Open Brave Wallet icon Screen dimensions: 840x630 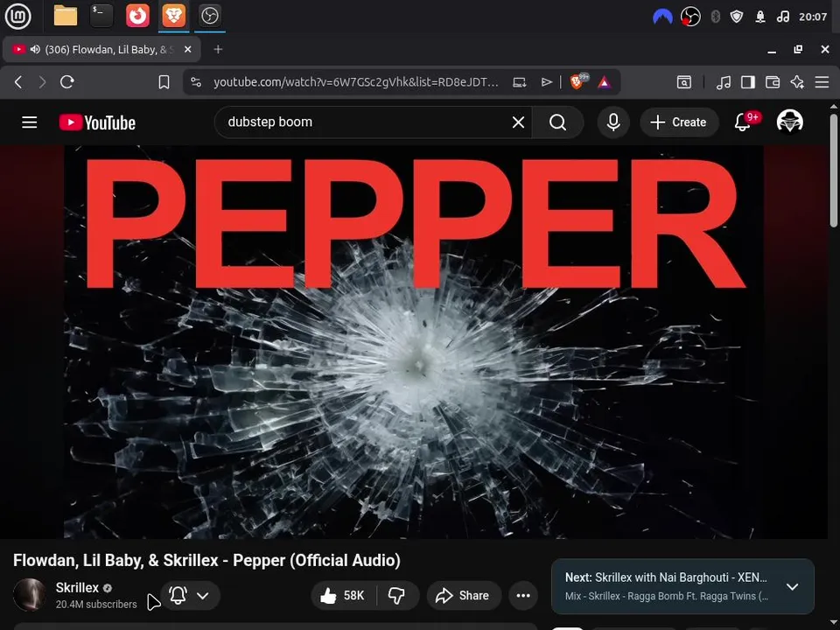coord(773,82)
